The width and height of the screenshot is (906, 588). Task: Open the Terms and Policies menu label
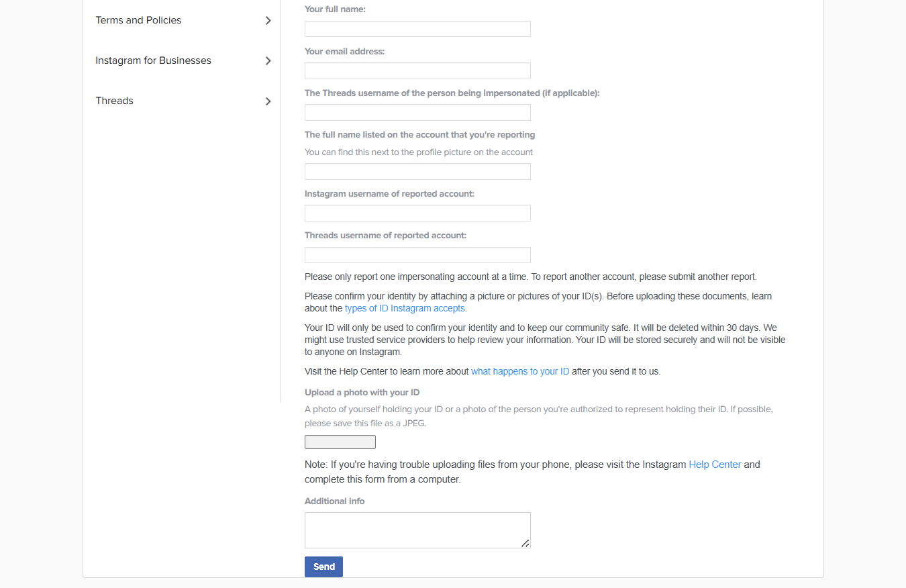tap(138, 20)
